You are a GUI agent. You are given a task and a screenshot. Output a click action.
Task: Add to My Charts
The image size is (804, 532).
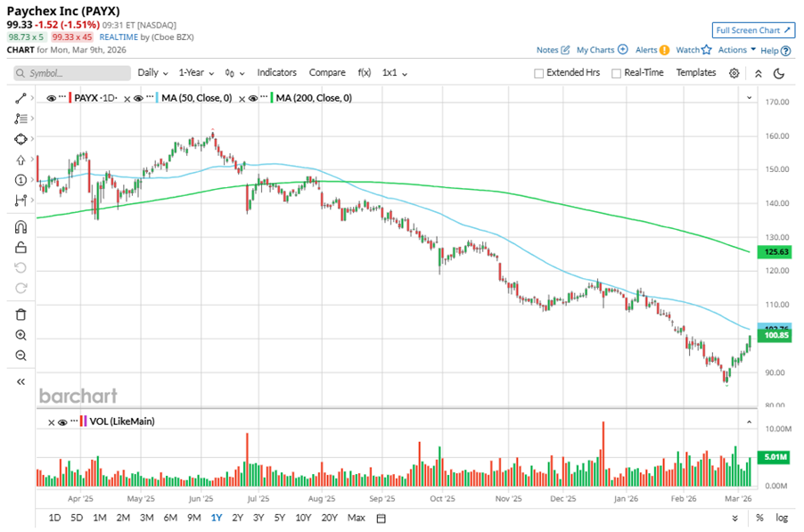[602, 50]
